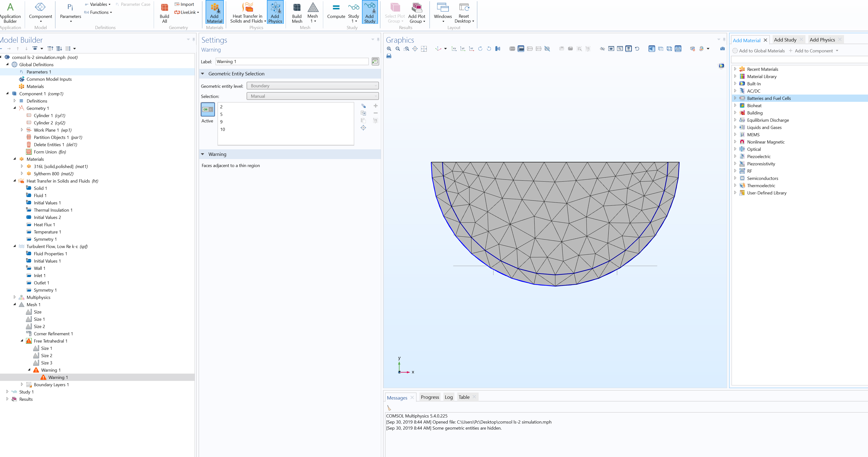Switch to the XY view

[x=454, y=49]
